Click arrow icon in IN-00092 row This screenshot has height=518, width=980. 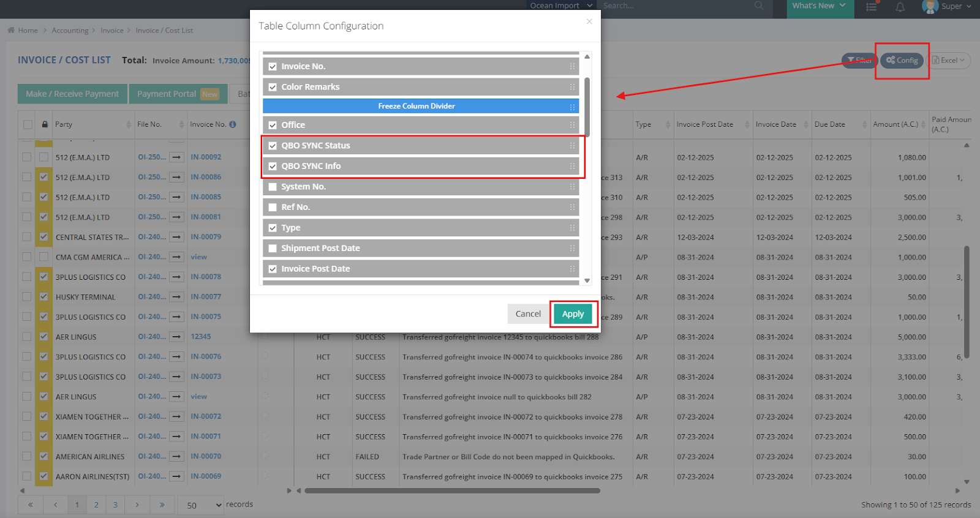click(177, 157)
